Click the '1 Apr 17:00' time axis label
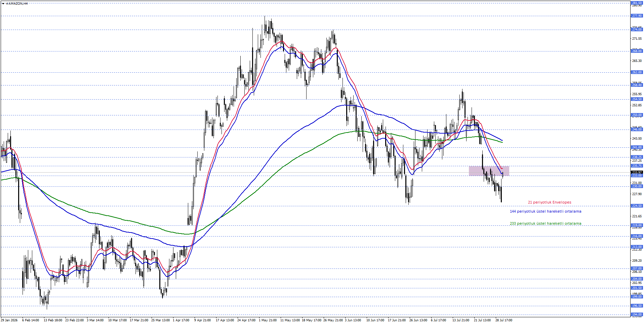 [x=181, y=320]
